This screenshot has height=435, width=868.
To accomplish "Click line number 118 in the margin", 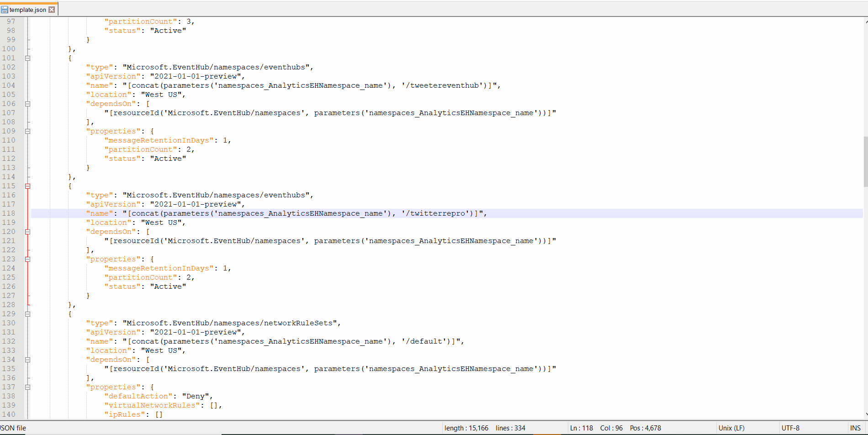I will pos(9,213).
